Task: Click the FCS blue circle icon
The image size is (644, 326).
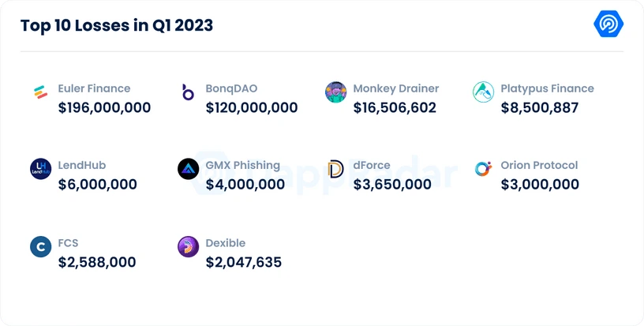Action: pos(41,247)
